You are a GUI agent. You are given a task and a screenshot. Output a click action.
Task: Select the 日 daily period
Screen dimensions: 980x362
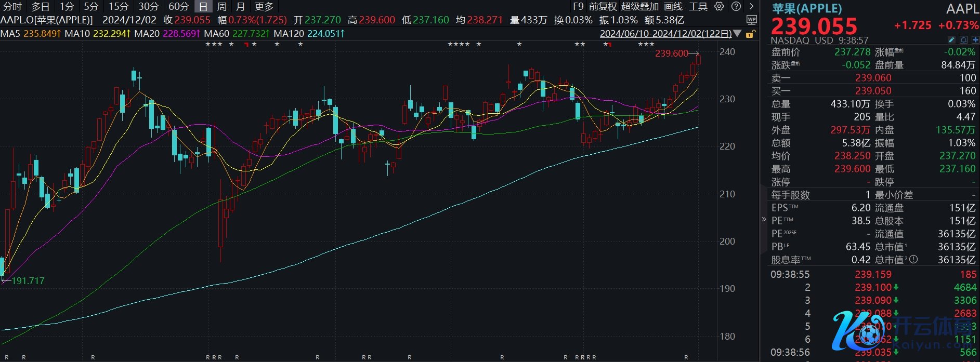pyautogui.click(x=203, y=7)
